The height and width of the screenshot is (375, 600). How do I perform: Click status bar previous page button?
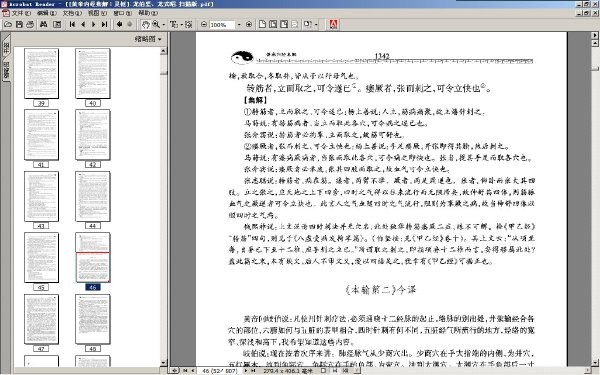[x=193, y=370]
